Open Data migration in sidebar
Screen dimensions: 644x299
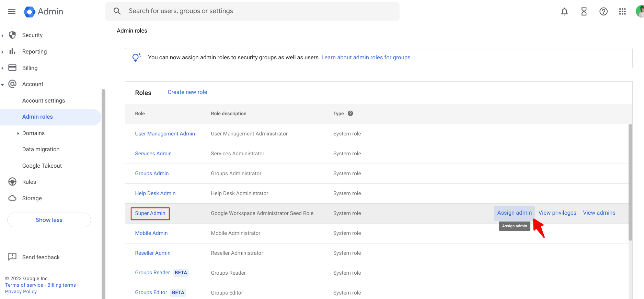(41, 149)
